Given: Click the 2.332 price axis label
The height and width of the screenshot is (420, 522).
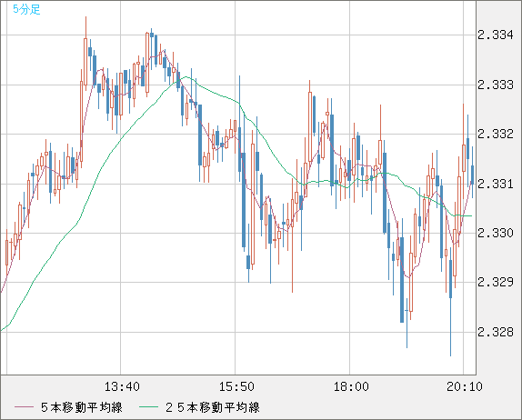Looking at the screenshot, I should [496, 135].
